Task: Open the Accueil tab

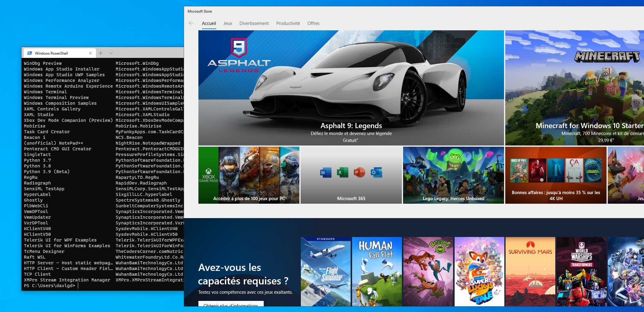Action: [x=209, y=23]
